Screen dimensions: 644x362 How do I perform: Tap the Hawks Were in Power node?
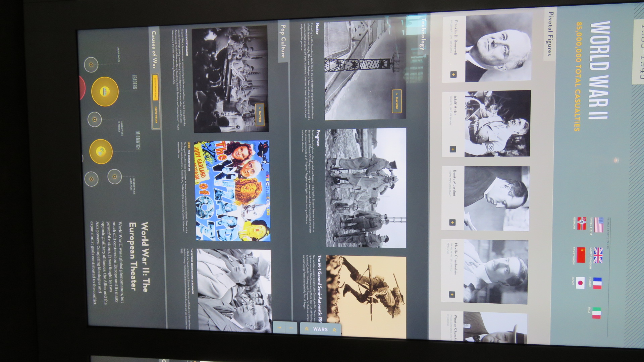click(x=95, y=120)
